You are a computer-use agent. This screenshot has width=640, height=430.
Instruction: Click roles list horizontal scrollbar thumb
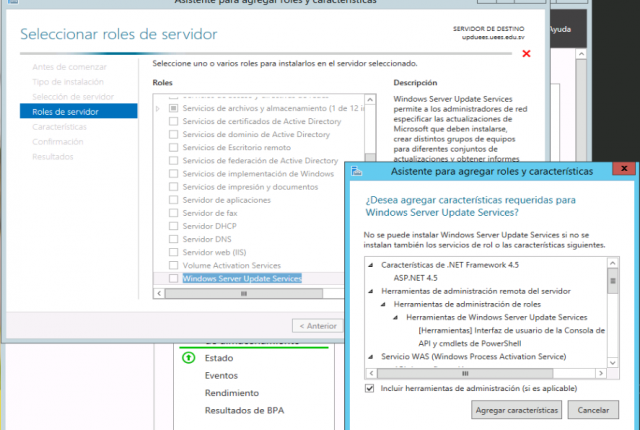click(244, 293)
